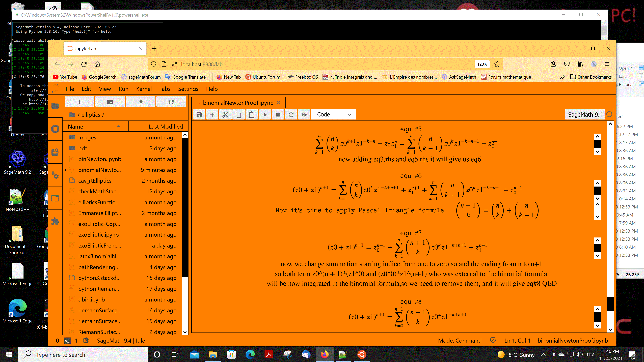Toggle the running terminals and kernels panel
644x362 pixels.
click(55, 129)
